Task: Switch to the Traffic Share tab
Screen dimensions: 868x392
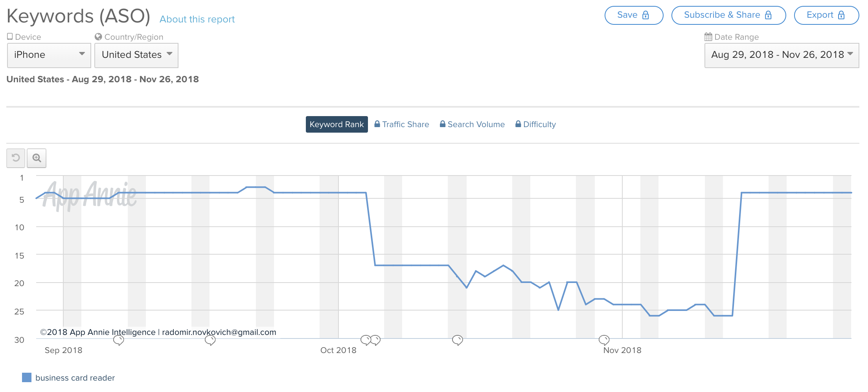Action: [x=401, y=124]
